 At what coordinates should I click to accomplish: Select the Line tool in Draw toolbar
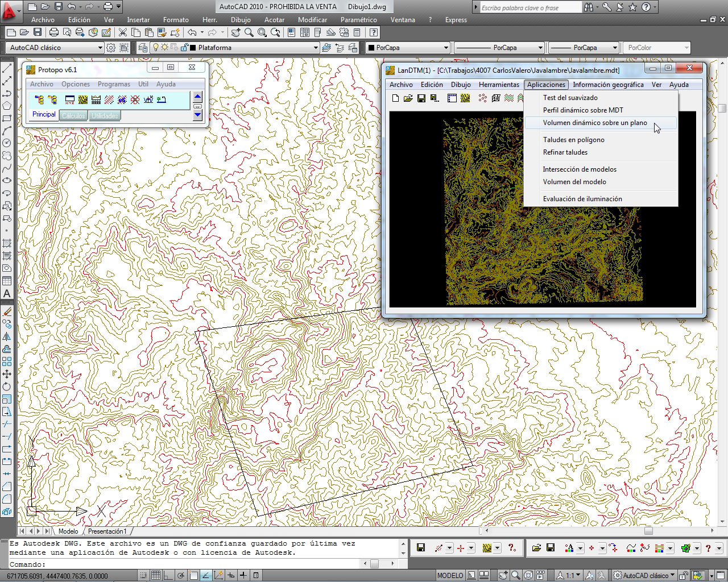[x=7, y=68]
